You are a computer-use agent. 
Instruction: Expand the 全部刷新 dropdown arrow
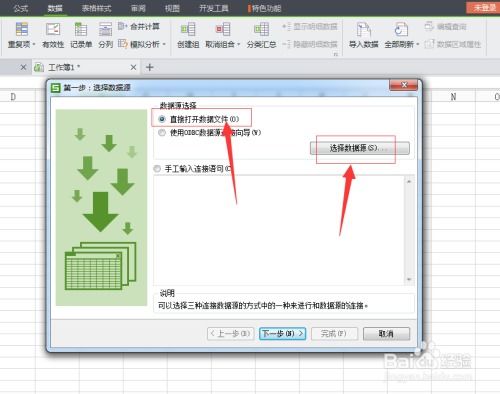(417, 44)
